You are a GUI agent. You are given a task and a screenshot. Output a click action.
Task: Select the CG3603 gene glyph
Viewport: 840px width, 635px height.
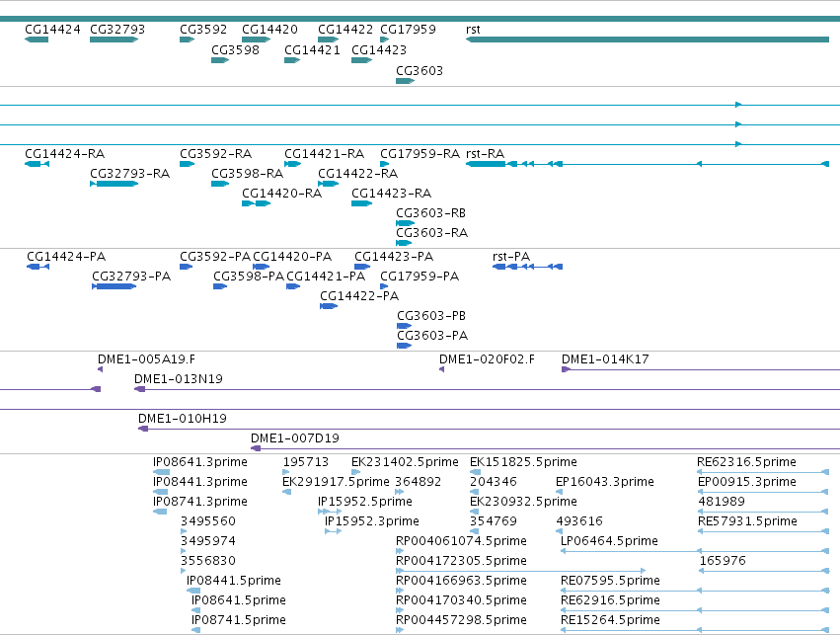[x=405, y=81]
